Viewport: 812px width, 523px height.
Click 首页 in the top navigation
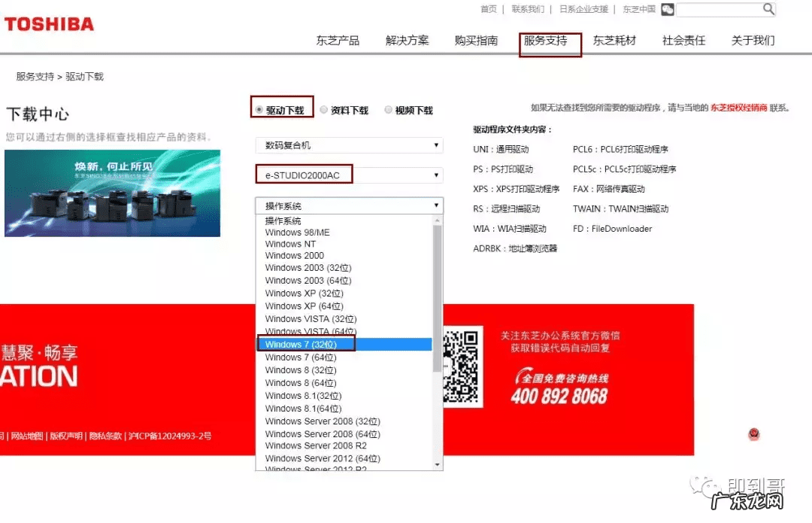(x=488, y=9)
